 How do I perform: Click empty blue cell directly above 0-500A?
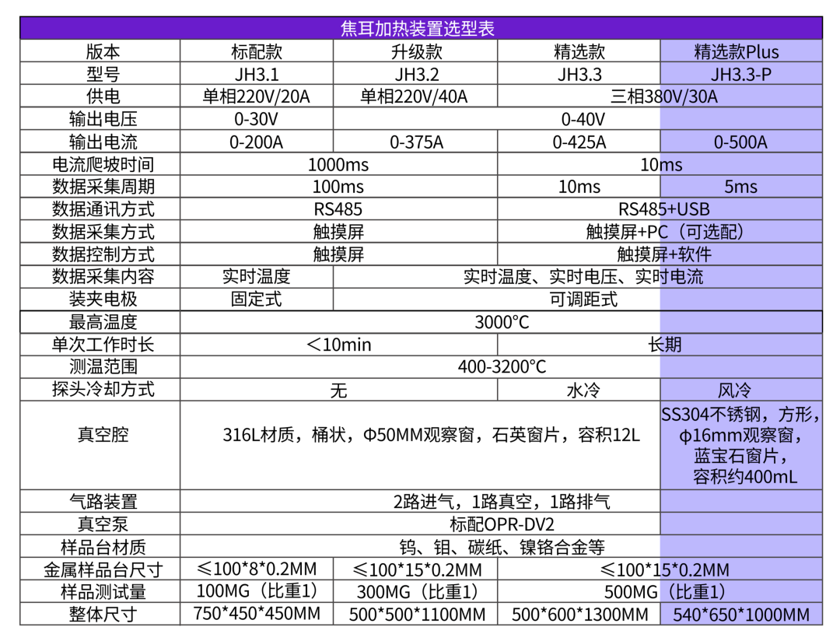pyautogui.click(x=740, y=119)
